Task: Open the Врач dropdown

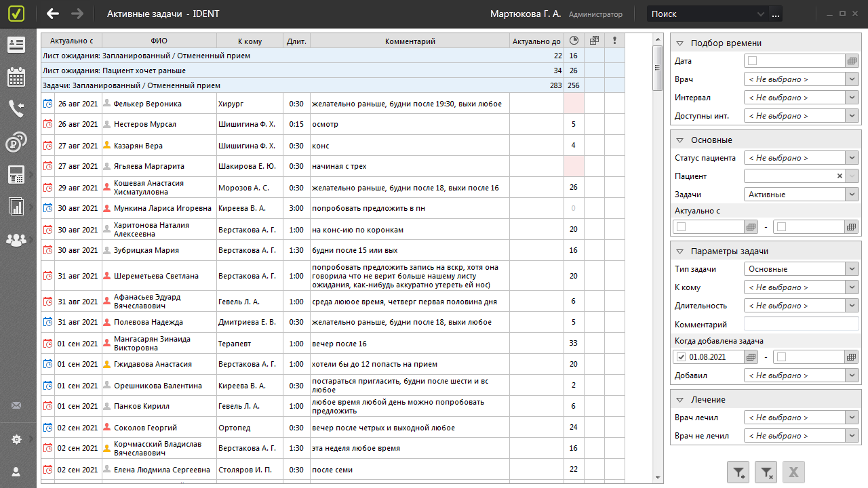Action: 802,79
